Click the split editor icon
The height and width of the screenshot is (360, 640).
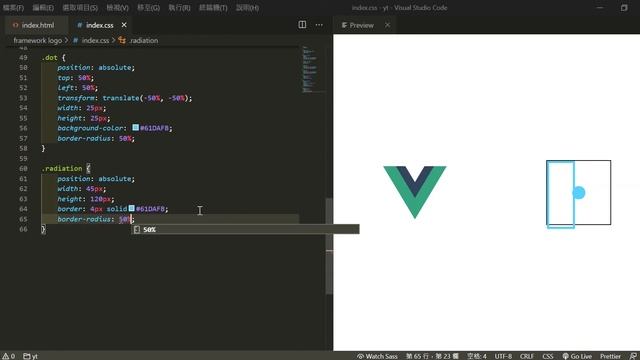point(302,24)
